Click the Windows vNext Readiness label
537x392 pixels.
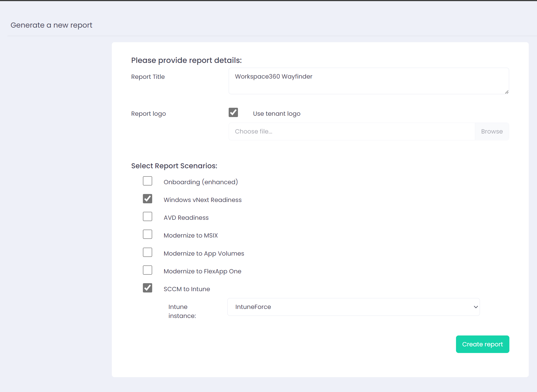pos(202,200)
